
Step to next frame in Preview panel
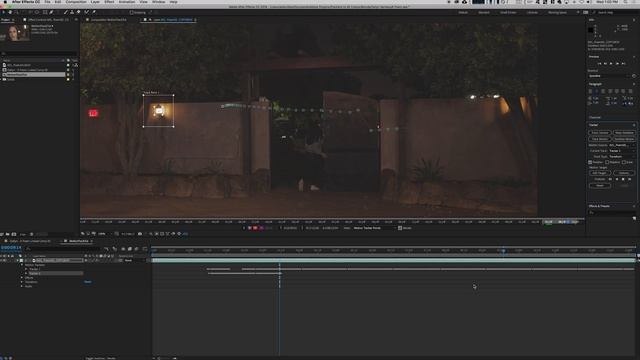[x=618, y=64]
